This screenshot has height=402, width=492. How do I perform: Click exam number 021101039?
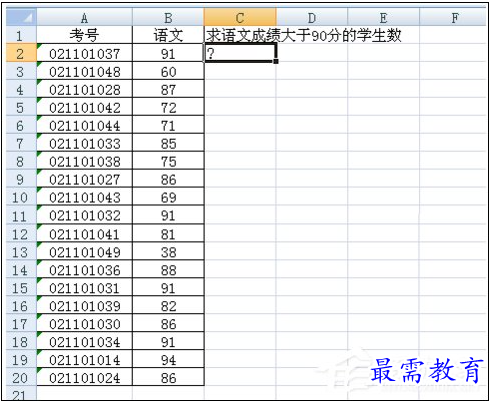[x=84, y=305]
